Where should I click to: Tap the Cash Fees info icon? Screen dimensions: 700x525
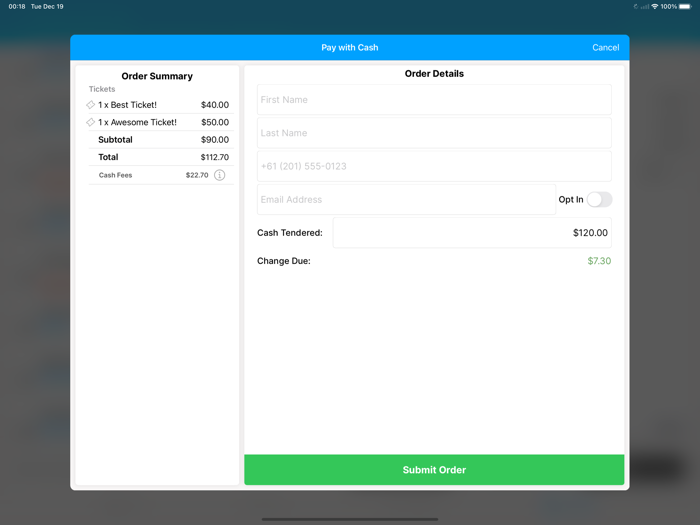[219, 175]
